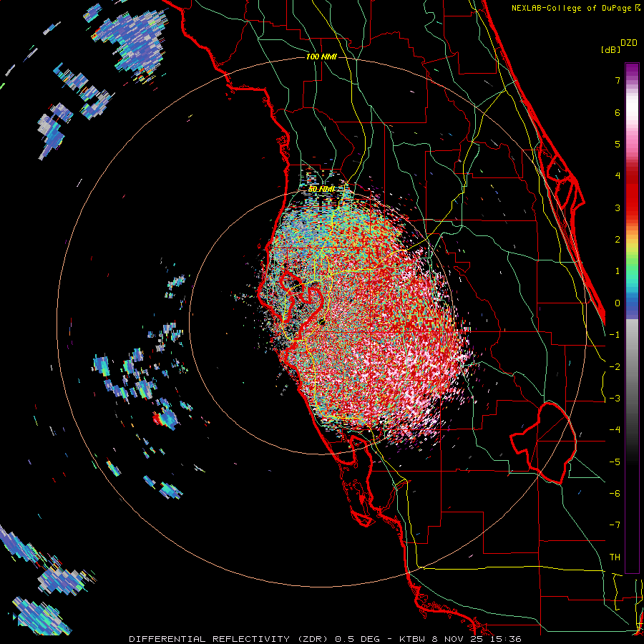
Task: Click the 4 tick label on color scale
Action: (617, 176)
